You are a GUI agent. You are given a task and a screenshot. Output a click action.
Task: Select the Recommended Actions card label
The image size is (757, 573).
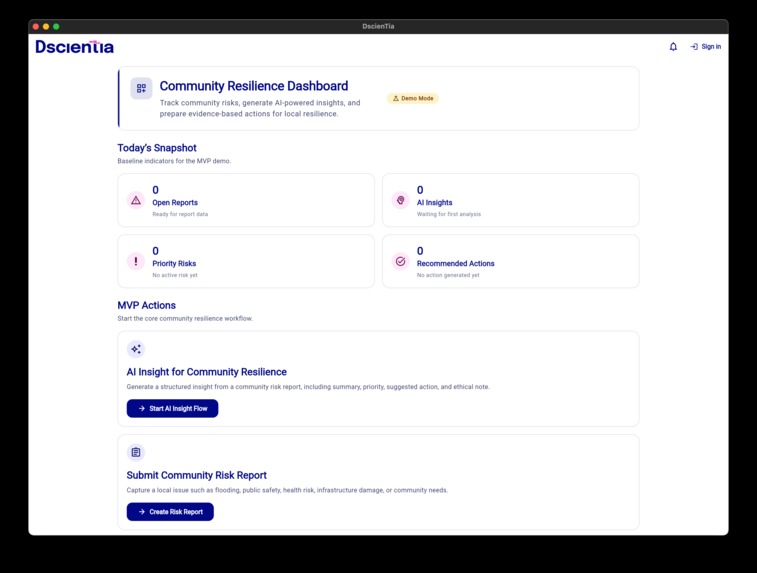(455, 264)
